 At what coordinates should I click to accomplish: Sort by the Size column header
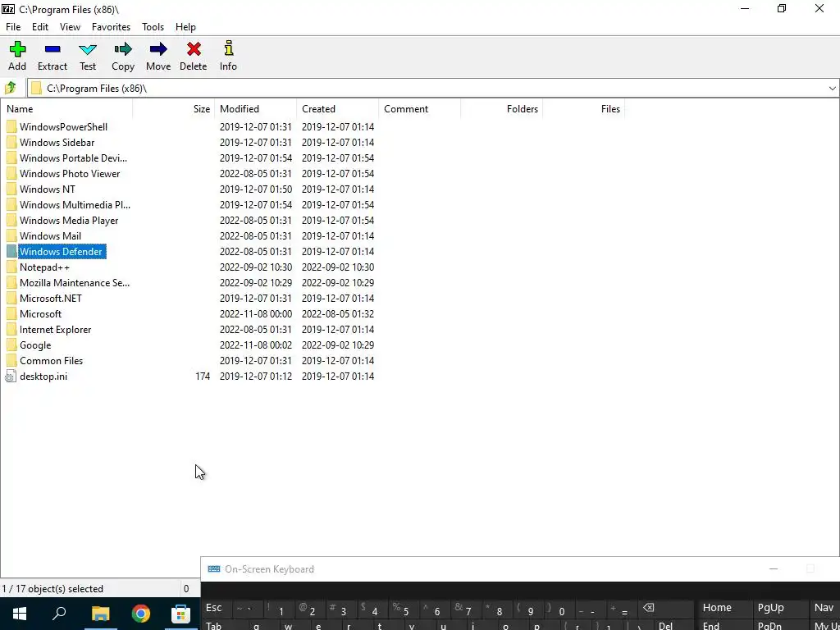(174, 109)
